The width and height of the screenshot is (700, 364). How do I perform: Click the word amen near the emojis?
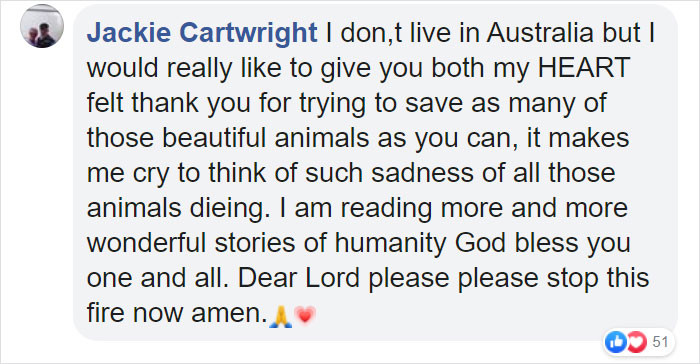(229, 314)
